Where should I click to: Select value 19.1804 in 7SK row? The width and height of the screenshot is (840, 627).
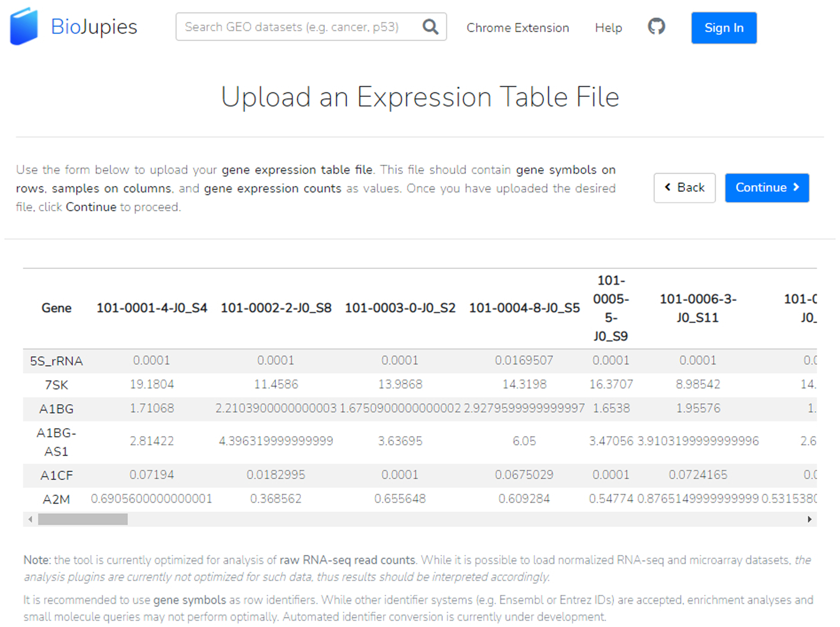coord(152,384)
